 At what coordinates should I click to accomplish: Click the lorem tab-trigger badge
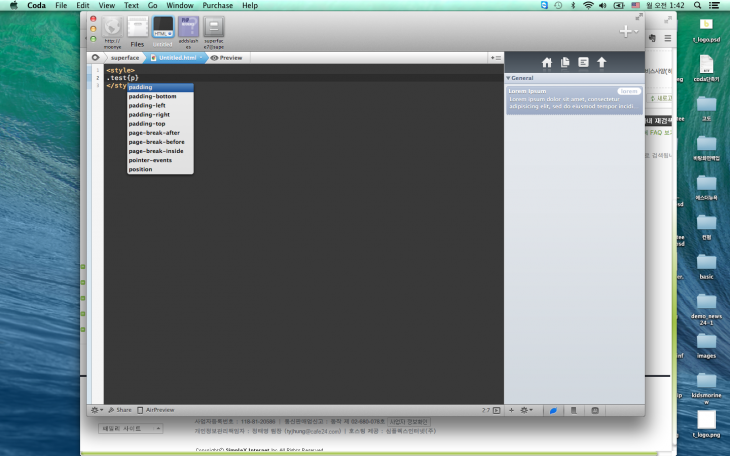click(x=629, y=91)
